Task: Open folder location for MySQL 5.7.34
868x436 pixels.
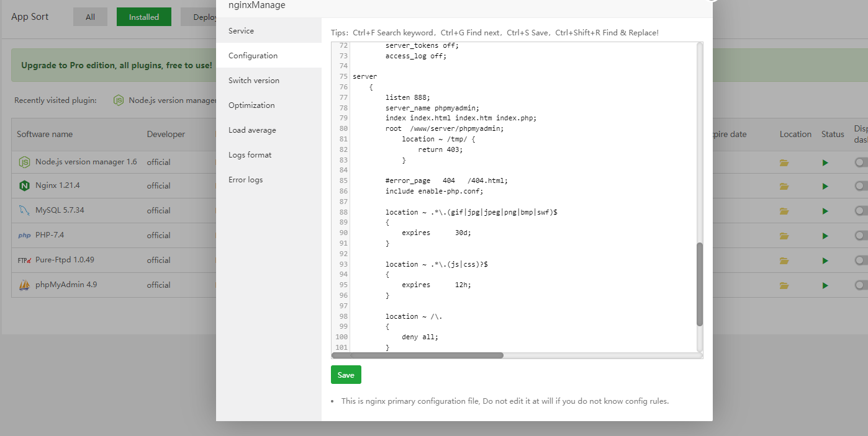Action: coord(784,211)
